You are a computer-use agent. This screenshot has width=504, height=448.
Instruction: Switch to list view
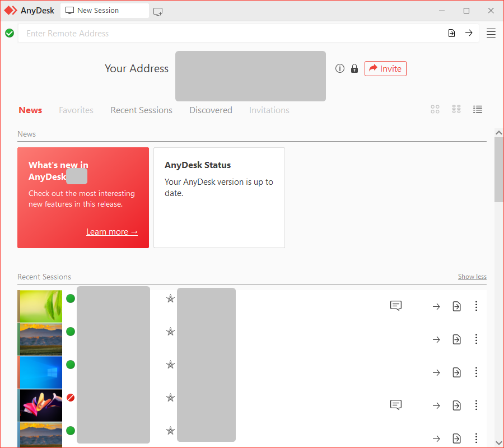pyautogui.click(x=478, y=109)
